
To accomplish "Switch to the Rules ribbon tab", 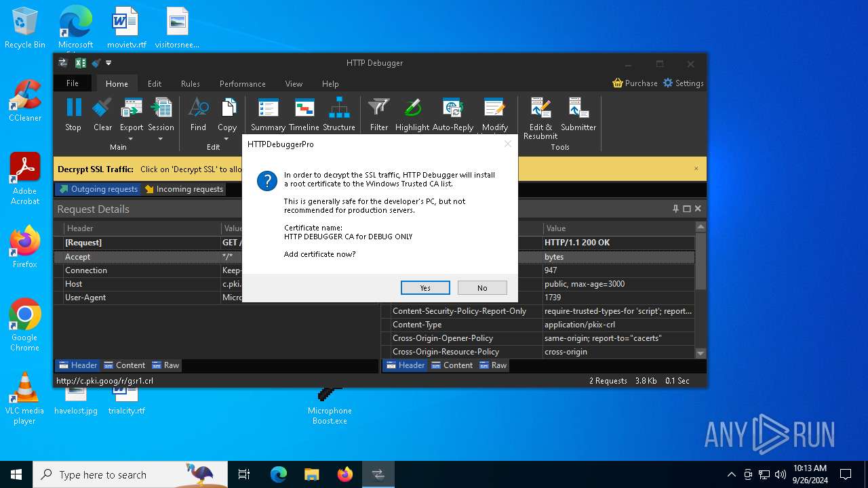I will [x=191, y=84].
